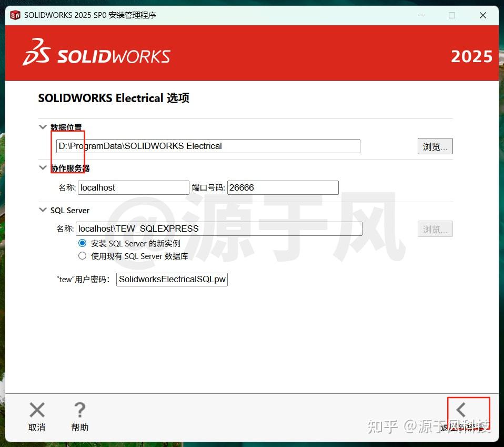504x447 pixels.
Task: Select 安装 SQL Server 的新实例 radio button
Action: (82, 243)
